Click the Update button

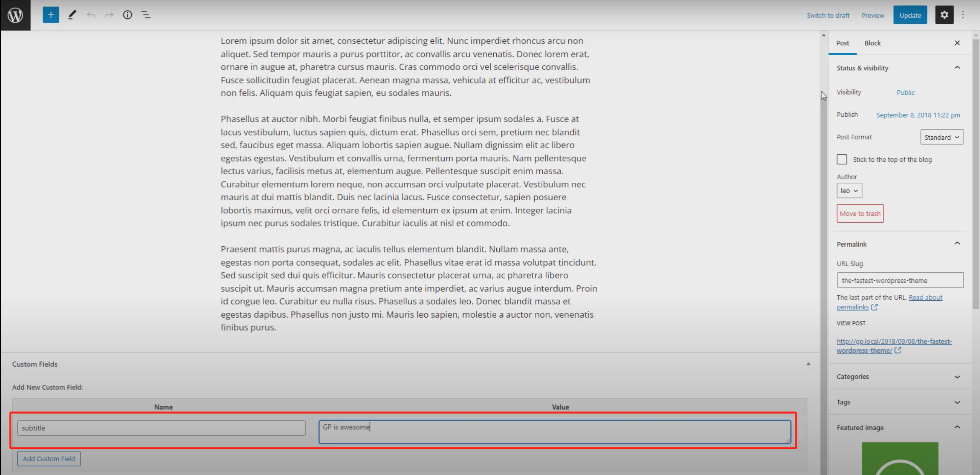[x=910, y=15]
